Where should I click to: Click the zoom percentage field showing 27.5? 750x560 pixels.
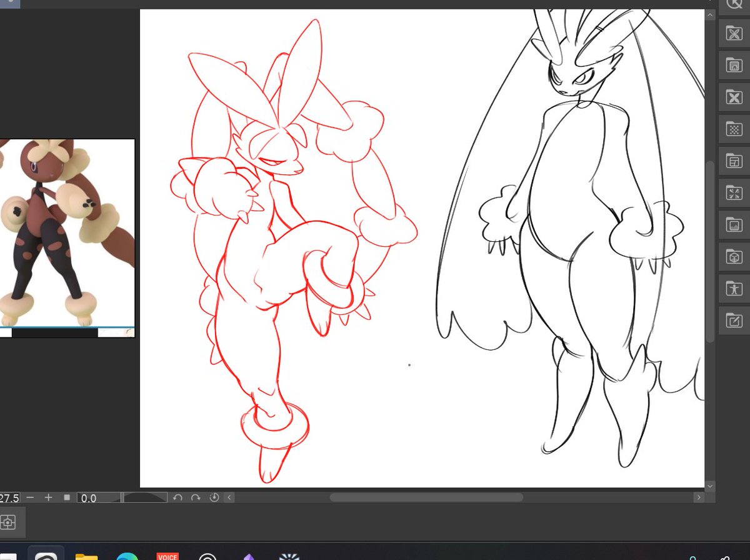click(x=9, y=497)
